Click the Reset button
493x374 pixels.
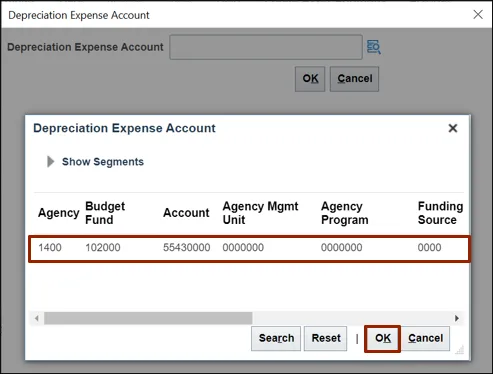pyautogui.click(x=326, y=338)
